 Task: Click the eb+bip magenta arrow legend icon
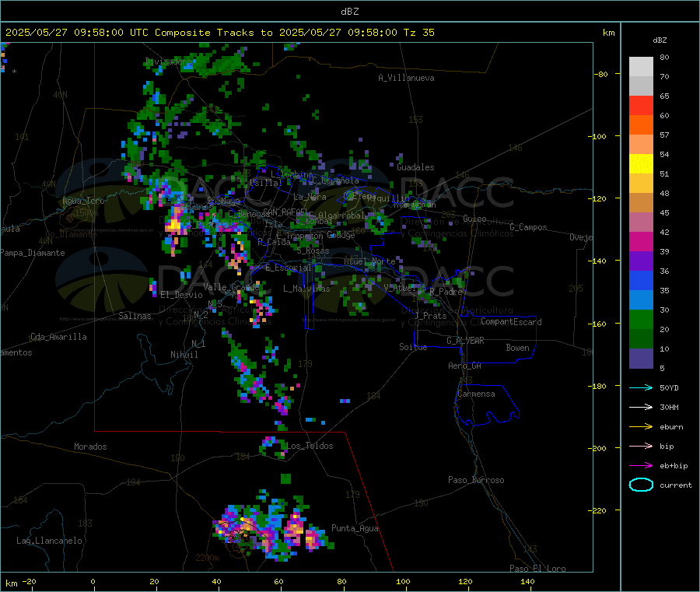pos(641,466)
